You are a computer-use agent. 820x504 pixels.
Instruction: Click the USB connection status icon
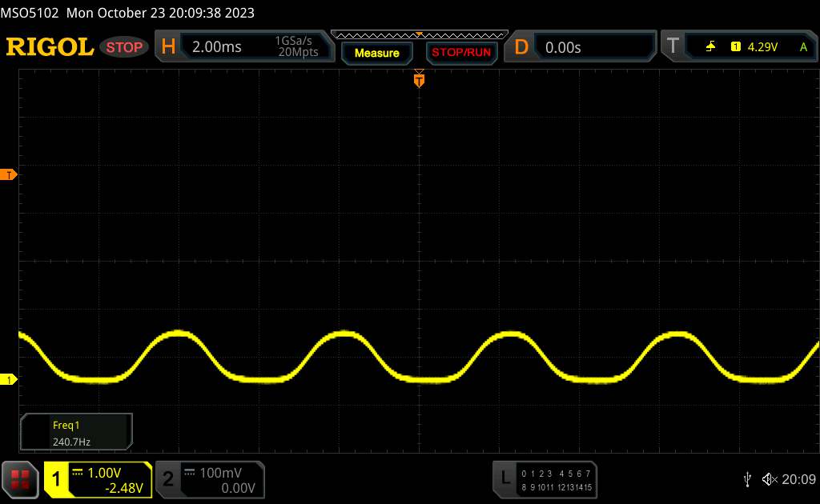click(x=747, y=479)
